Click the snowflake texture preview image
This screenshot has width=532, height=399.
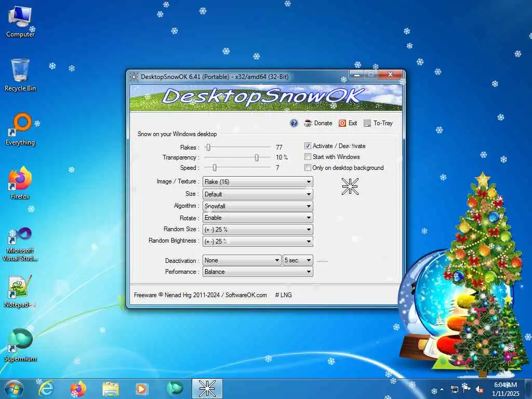pyautogui.click(x=350, y=187)
